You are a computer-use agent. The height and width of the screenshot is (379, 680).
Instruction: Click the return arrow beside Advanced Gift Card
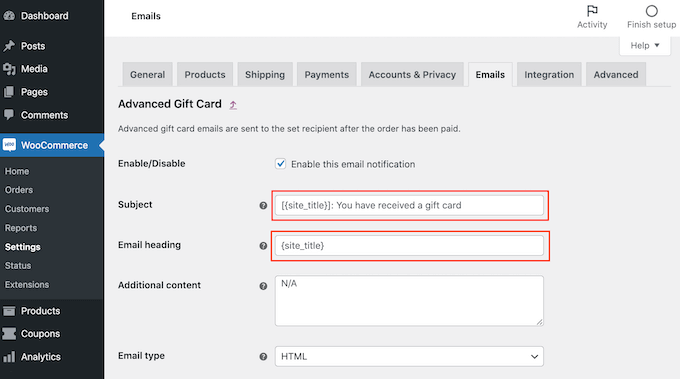tap(233, 105)
